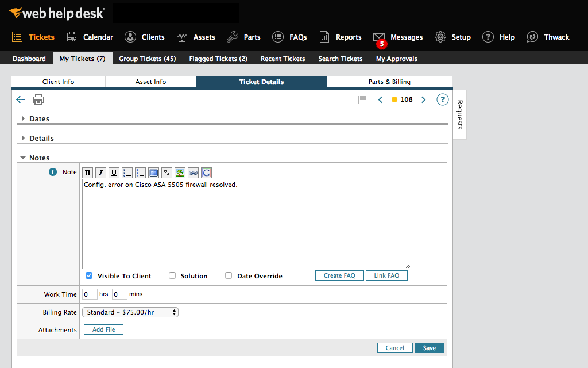The width and height of the screenshot is (588, 368).
Task: Flag this ticket
Action: click(362, 99)
